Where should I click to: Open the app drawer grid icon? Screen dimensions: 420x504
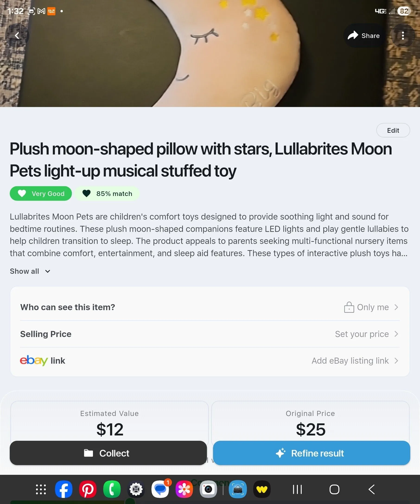click(x=41, y=489)
